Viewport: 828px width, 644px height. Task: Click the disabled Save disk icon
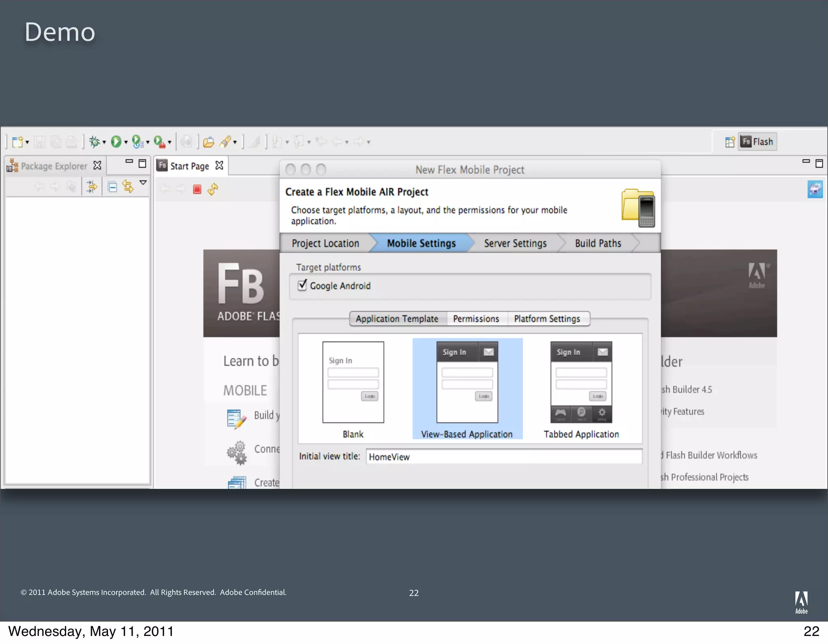(40, 142)
